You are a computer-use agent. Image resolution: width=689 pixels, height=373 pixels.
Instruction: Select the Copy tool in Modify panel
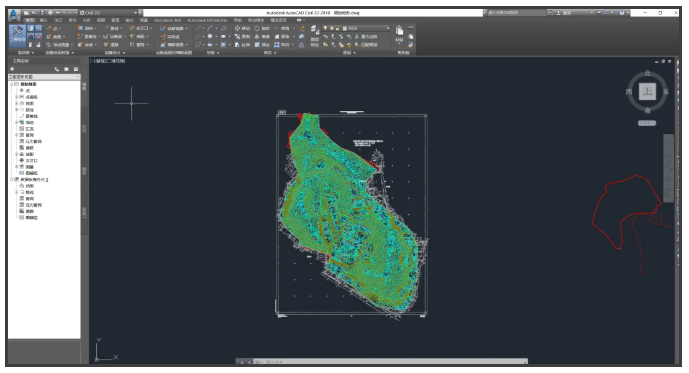pos(243,36)
